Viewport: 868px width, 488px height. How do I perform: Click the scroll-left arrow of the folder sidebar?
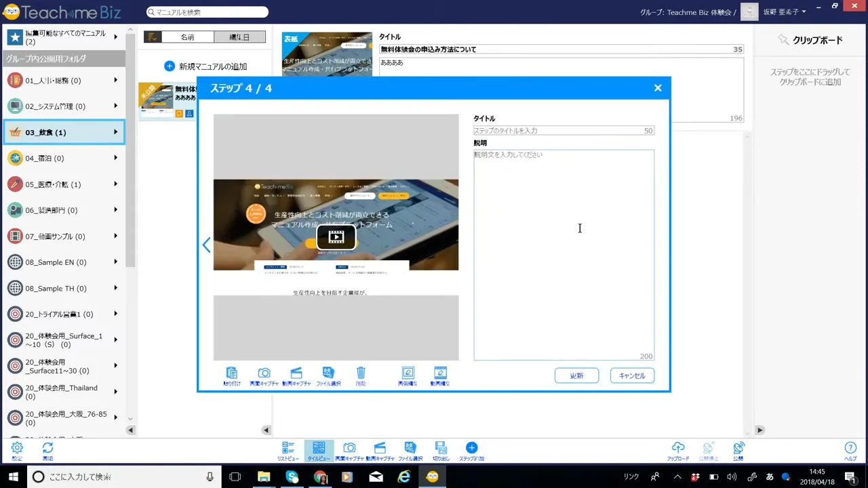(x=130, y=430)
